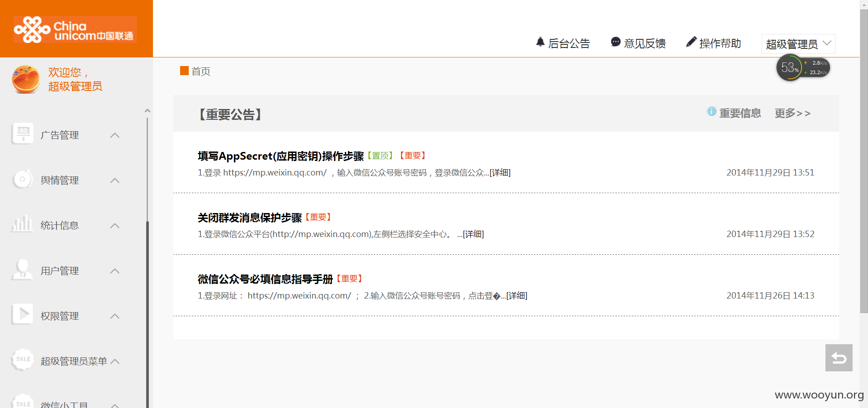Viewport: 868px width, 408px height.
Task: Click the 统计信息 bar chart icon
Action: tap(22, 224)
